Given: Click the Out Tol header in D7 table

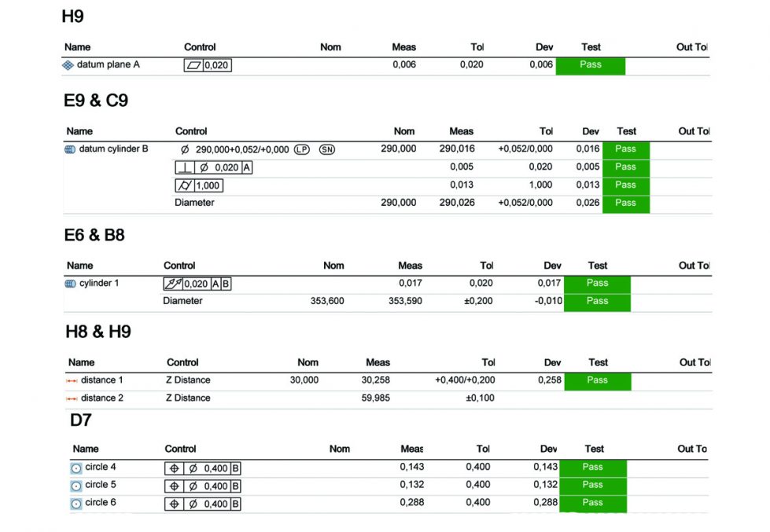Looking at the screenshot, I should point(692,449).
